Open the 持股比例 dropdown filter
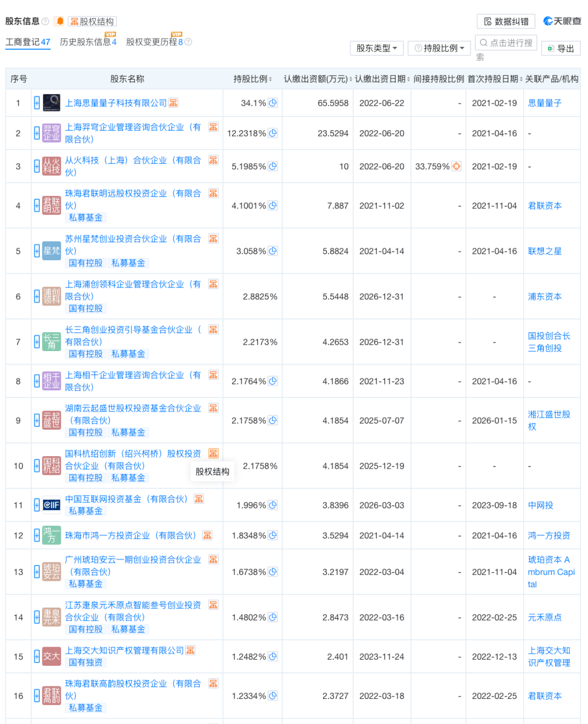The height and width of the screenshot is (724, 588). click(439, 48)
